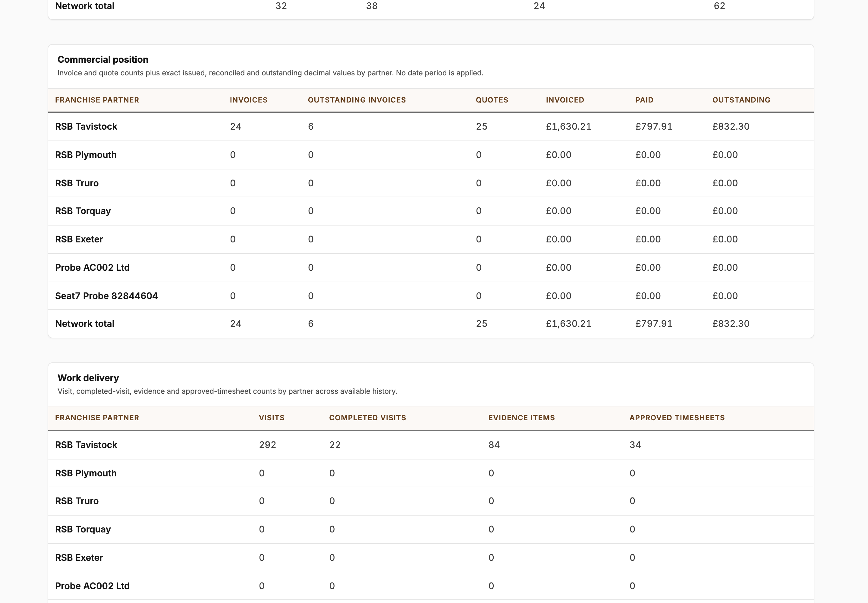Screen dimensions: 868x603
Task: Click Franchise Partner header in Commercial position
Action: pos(97,100)
